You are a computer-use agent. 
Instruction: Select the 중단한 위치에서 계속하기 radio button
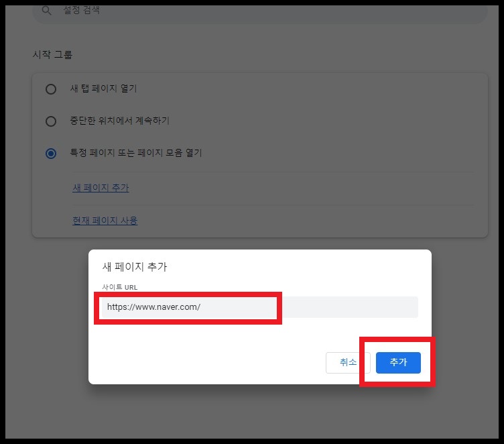51,121
